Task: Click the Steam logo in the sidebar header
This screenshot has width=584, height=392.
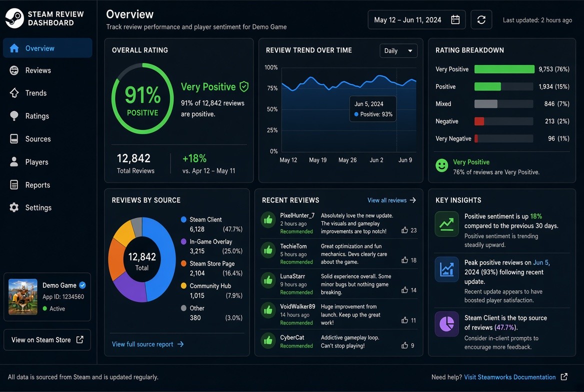Action: 14,18
